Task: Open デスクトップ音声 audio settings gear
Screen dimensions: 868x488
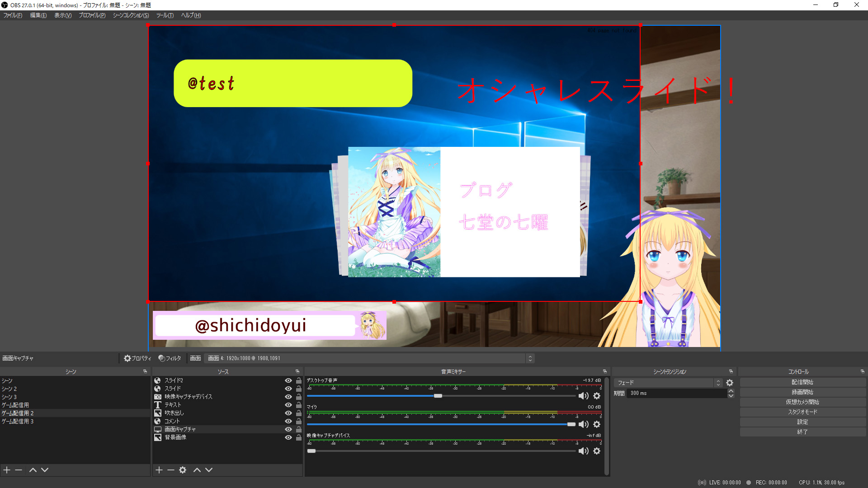Action: (x=597, y=396)
